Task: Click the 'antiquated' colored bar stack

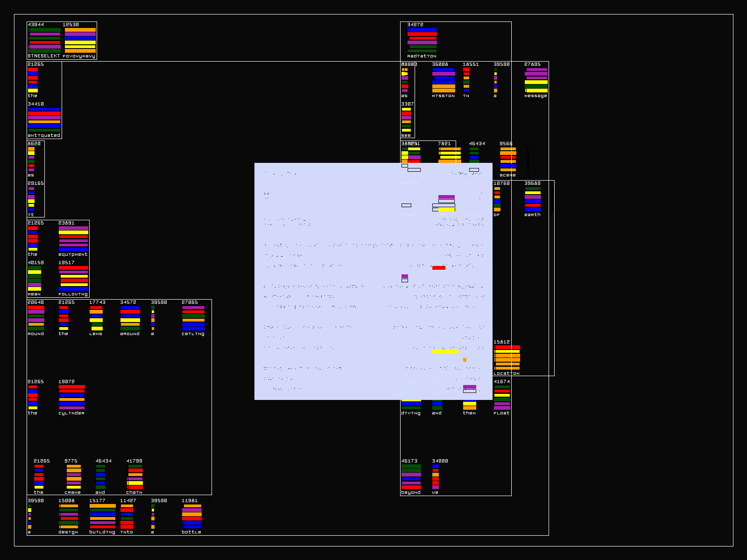Action: coord(44,119)
